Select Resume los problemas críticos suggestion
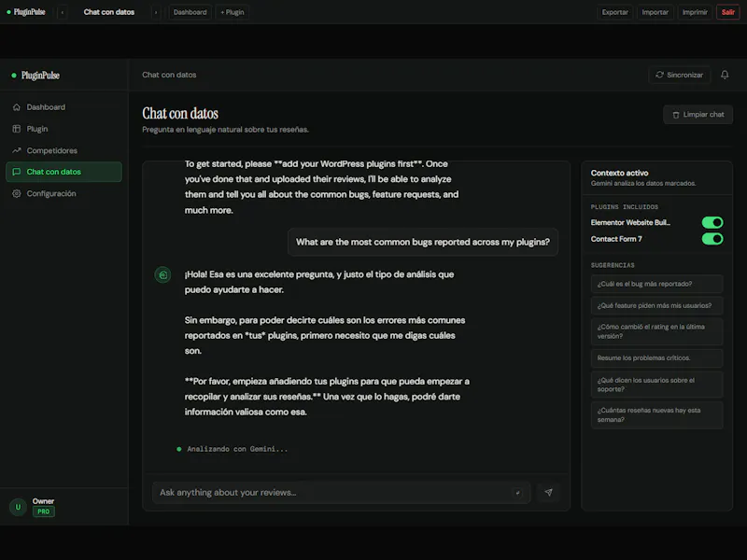 coord(657,358)
